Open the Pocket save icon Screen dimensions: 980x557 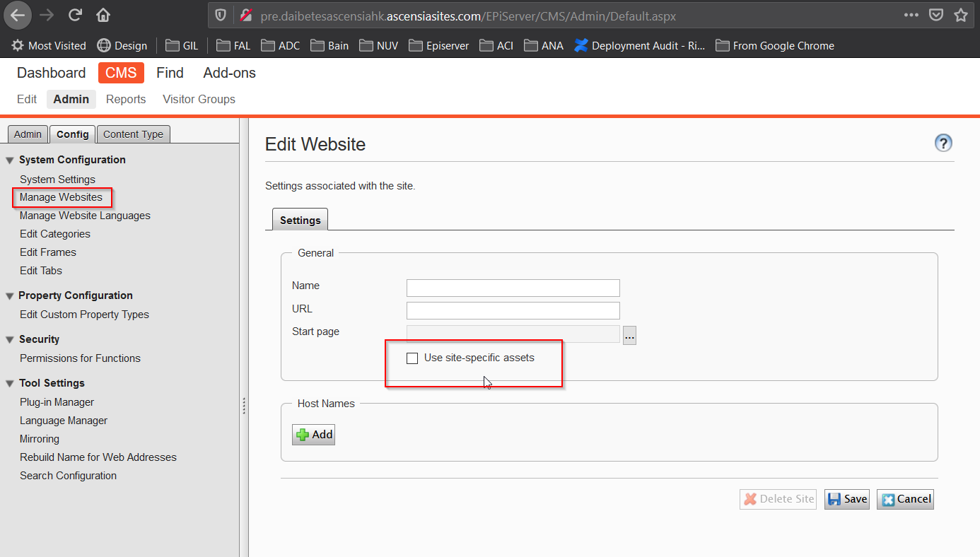pyautogui.click(x=935, y=15)
